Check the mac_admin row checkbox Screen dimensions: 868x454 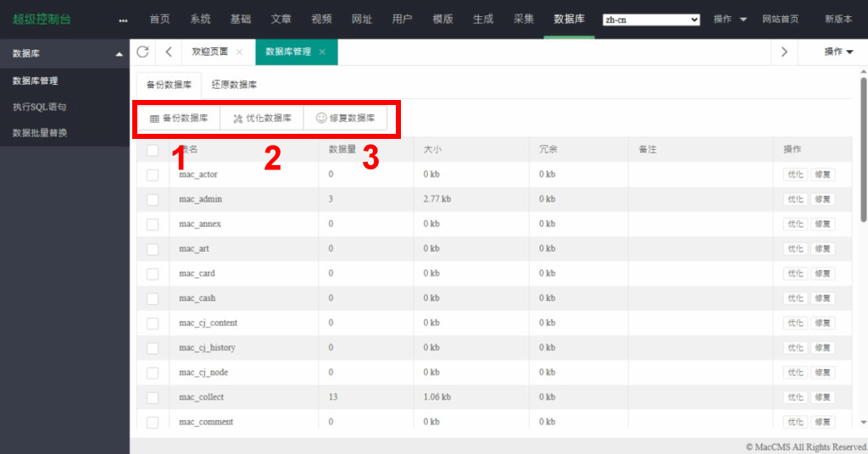[x=153, y=200]
